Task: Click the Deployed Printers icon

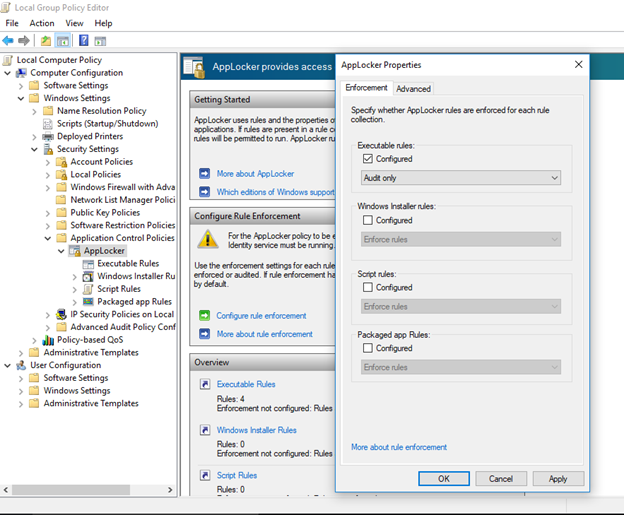Action: click(48, 137)
